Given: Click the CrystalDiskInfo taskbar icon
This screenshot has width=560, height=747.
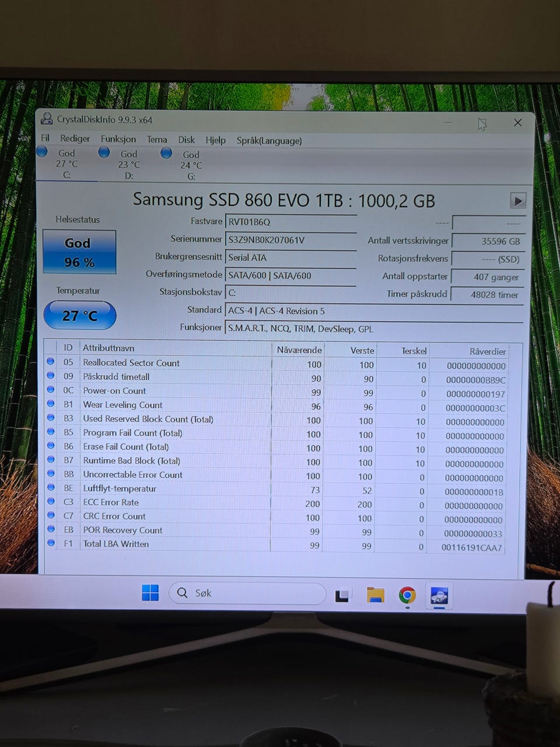Looking at the screenshot, I should point(439,595).
